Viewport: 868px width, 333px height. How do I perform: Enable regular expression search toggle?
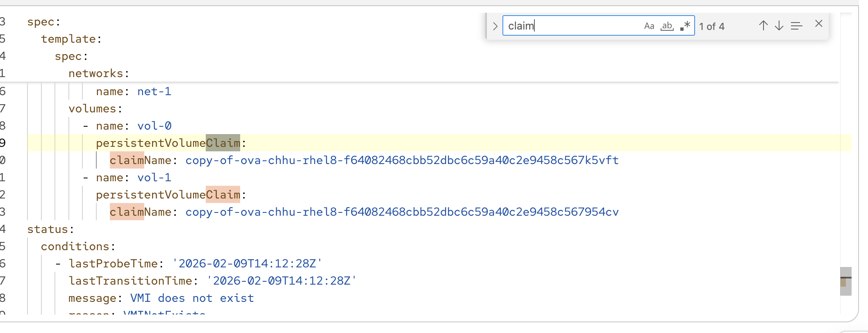point(685,26)
